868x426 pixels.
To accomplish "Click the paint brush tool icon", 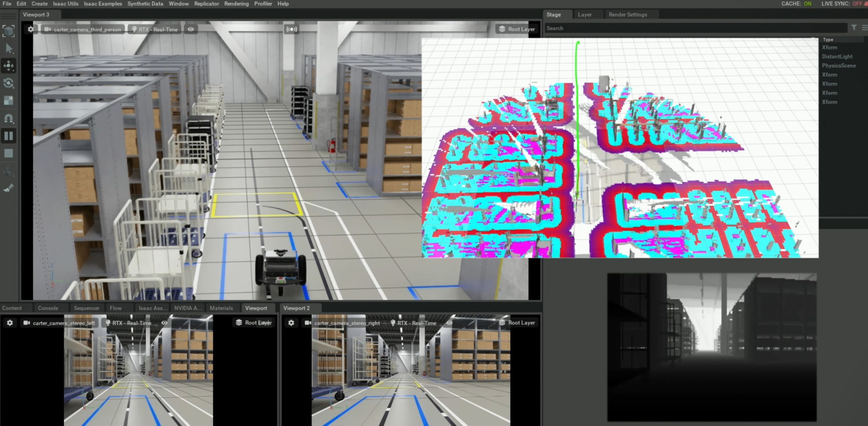I will tap(8, 188).
